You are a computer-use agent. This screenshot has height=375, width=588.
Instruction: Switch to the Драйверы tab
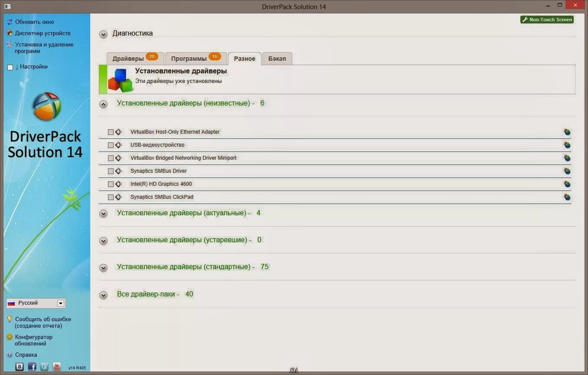click(x=135, y=58)
